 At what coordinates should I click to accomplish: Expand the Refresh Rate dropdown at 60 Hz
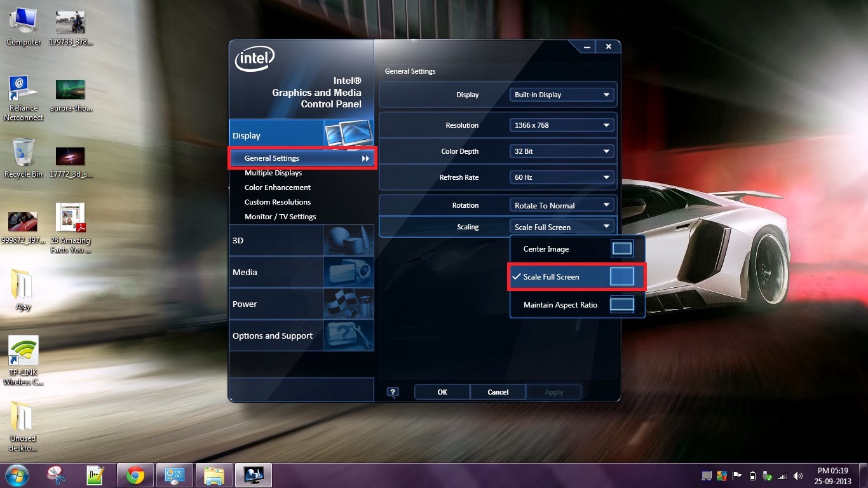coord(562,177)
